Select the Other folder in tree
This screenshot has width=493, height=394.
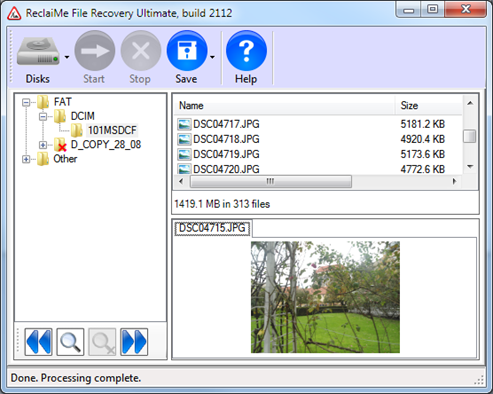(x=65, y=159)
